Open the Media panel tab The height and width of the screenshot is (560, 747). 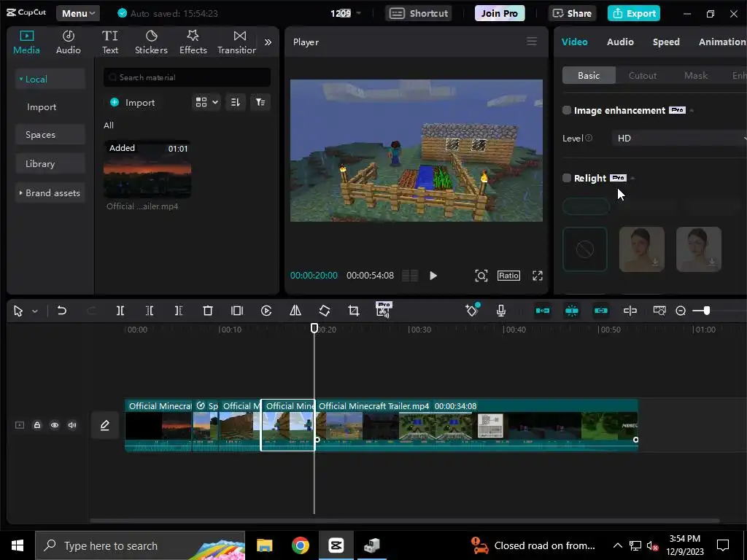[x=26, y=42]
